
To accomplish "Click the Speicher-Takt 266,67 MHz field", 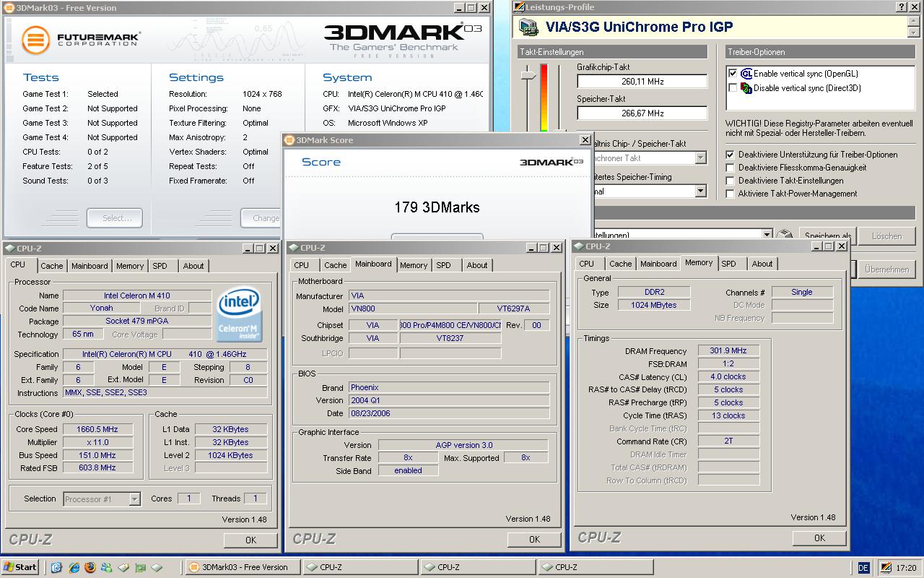I will coord(642,113).
